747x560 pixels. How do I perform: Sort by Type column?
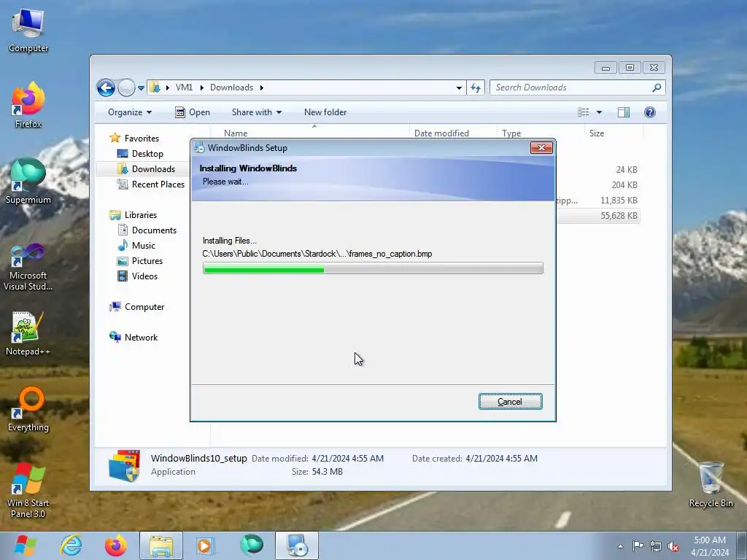click(541, 133)
